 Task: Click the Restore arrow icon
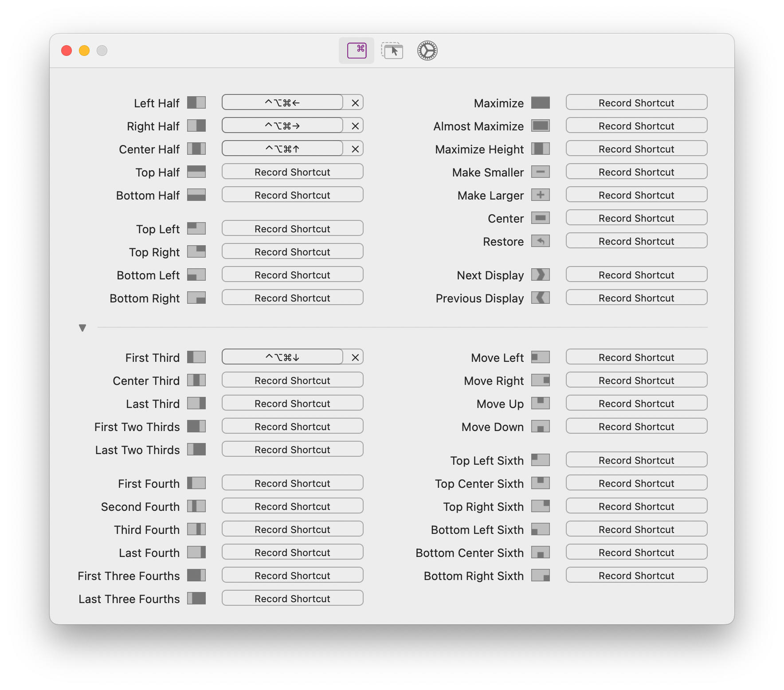pyautogui.click(x=541, y=241)
